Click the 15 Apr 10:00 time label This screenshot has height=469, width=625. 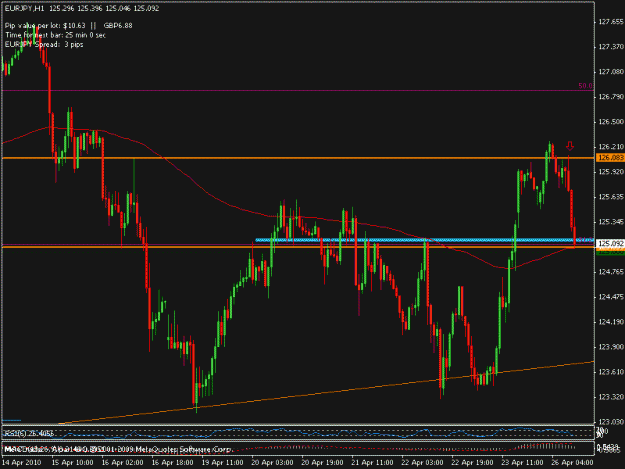73,463
